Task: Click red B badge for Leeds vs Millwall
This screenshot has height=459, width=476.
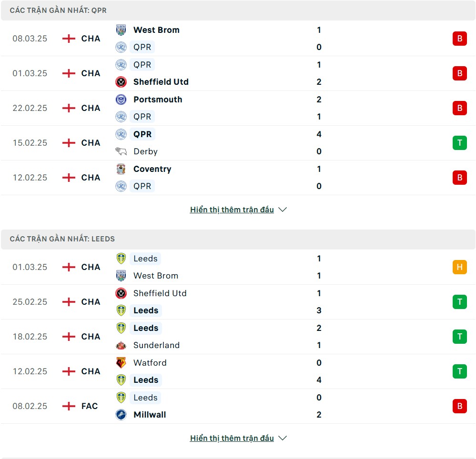Action: coord(460,406)
